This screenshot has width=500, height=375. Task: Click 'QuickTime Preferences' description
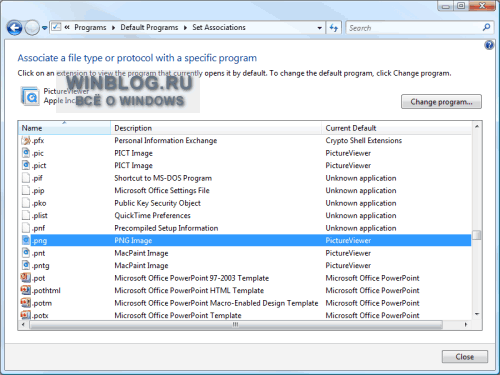coord(152,216)
